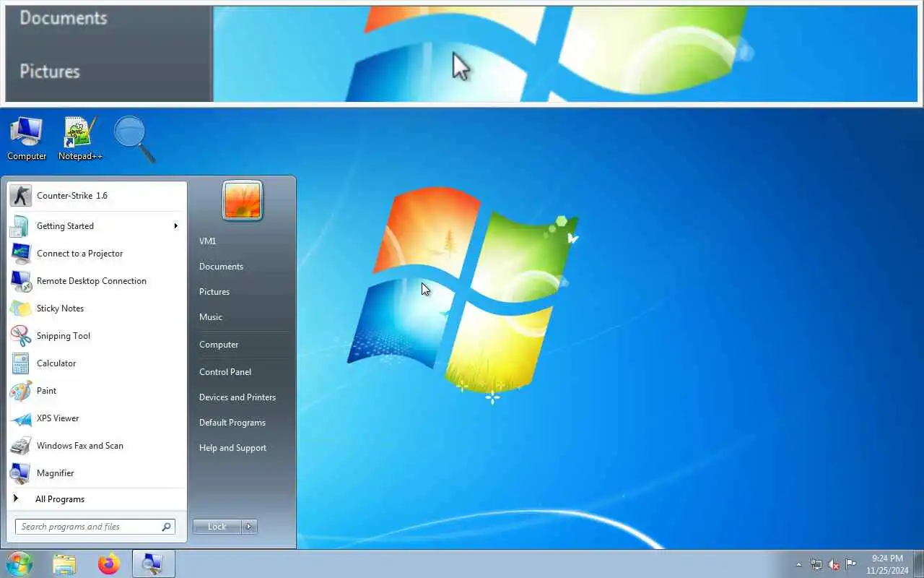Click Connect to a Projector icon
This screenshot has width=924, height=578.
20,254
